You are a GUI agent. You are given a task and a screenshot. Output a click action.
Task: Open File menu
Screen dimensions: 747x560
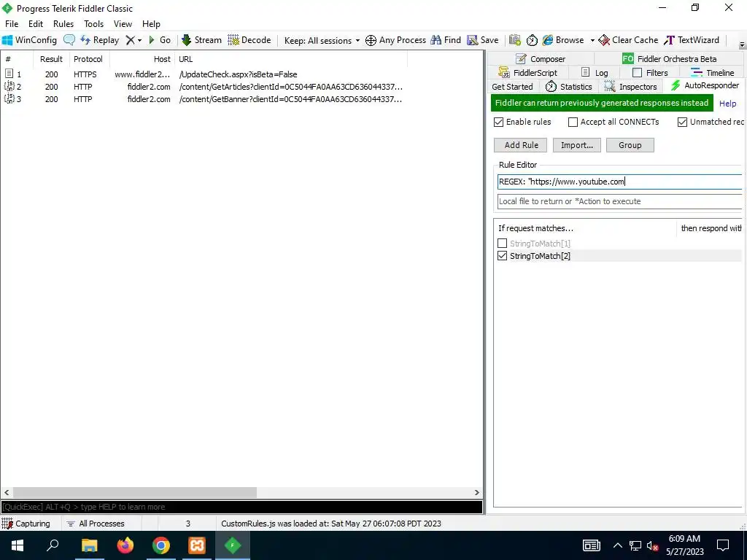(12, 24)
